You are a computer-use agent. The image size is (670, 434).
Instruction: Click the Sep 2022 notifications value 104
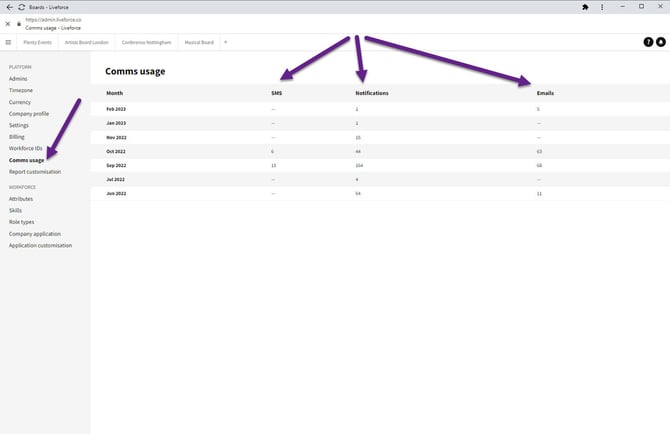tap(359, 165)
